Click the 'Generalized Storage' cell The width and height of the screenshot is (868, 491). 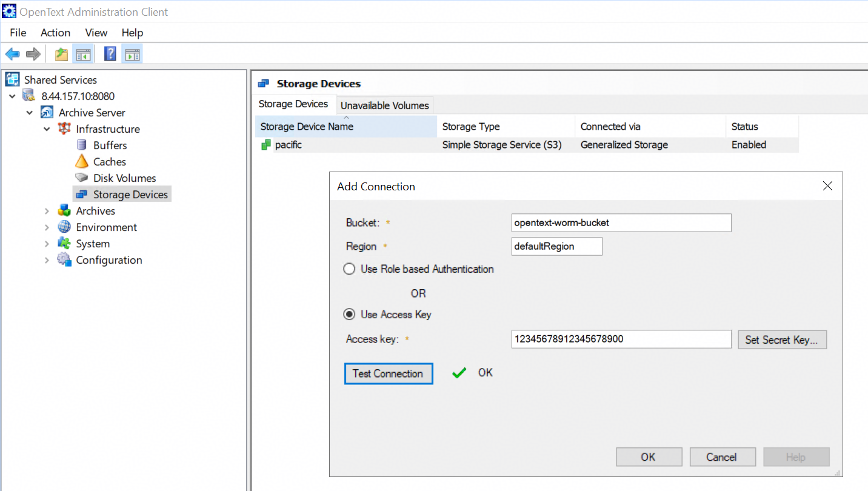pos(624,145)
